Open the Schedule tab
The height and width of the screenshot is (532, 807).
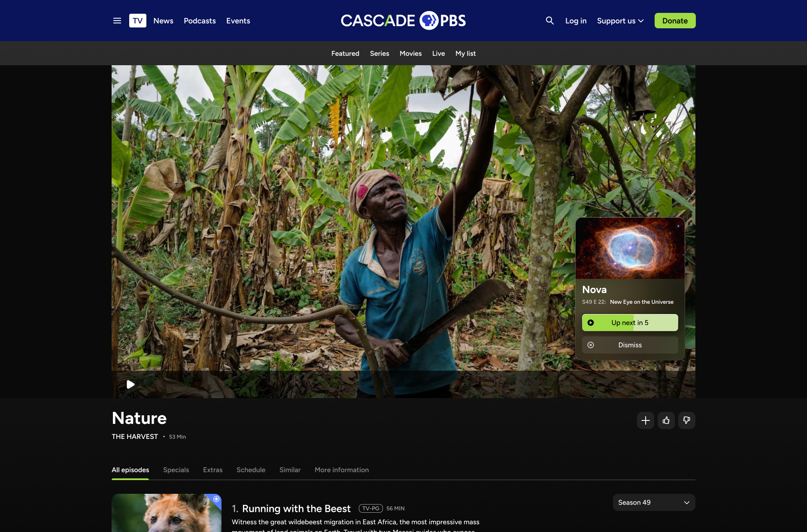(251, 470)
